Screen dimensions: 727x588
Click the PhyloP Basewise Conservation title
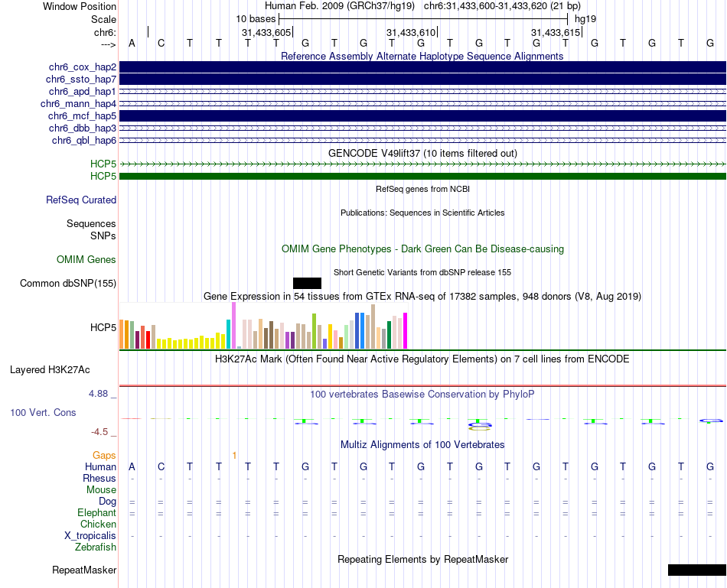tap(422, 395)
